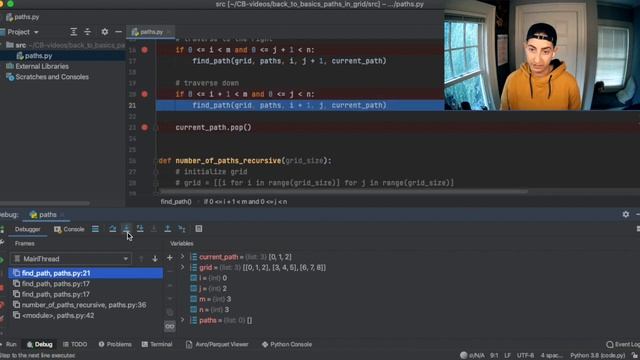Image resolution: width=640 pixels, height=360 pixels.
Task: Click the remove watch minus icon
Action: 170,271
